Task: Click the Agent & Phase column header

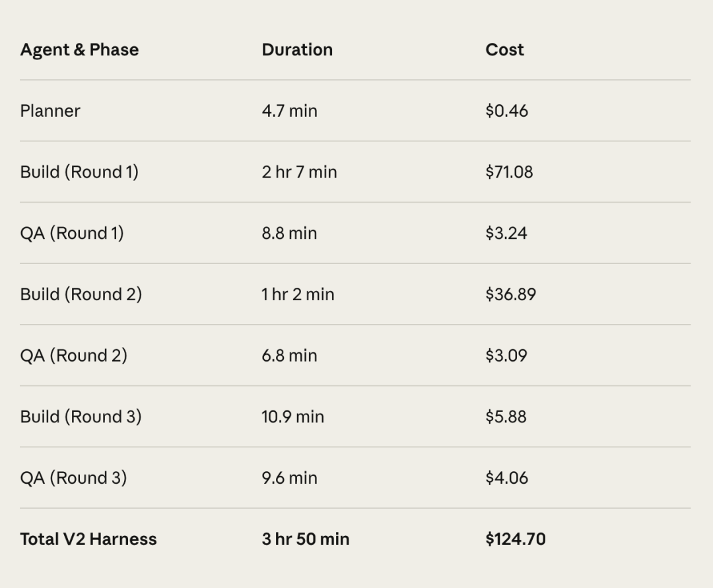Action: [79, 49]
